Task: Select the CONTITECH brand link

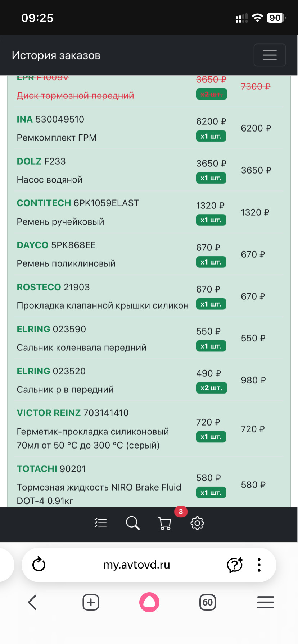Action: [x=44, y=203]
